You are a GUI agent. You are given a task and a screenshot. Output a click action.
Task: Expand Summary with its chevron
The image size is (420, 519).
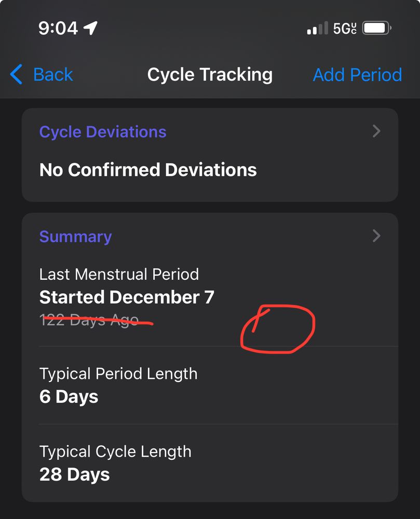click(x=376, y=236)
